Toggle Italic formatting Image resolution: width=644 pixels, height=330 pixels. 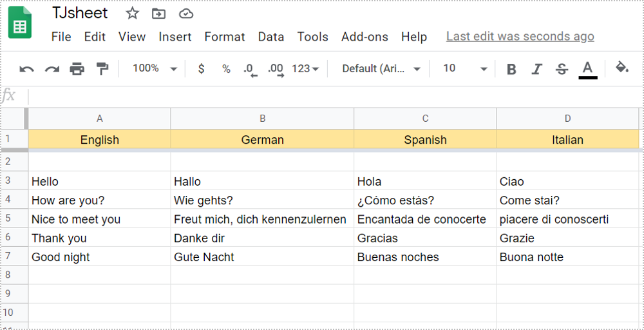coord(536,69)
